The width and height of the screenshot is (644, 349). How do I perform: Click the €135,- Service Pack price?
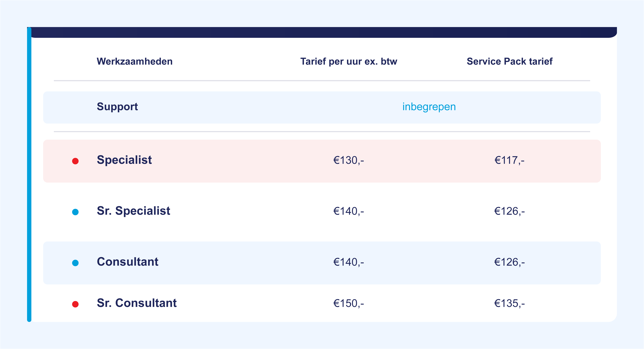510,304
